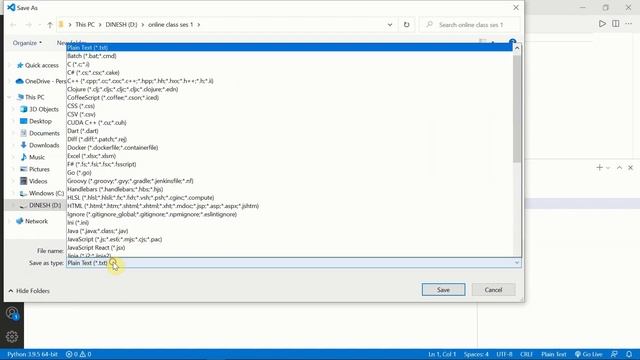Select the HTML file type
Screen dimensions: 640x360
(289, 206)
